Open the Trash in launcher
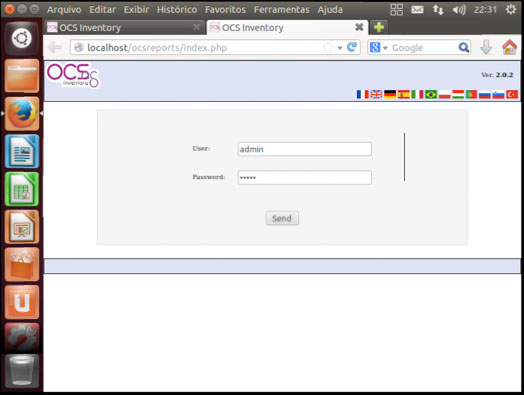524x395 pixels. coord(22,371)
